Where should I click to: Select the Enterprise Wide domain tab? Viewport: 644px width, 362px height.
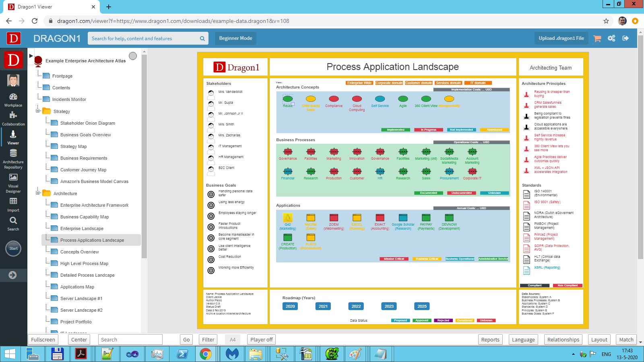click(359, 83)
